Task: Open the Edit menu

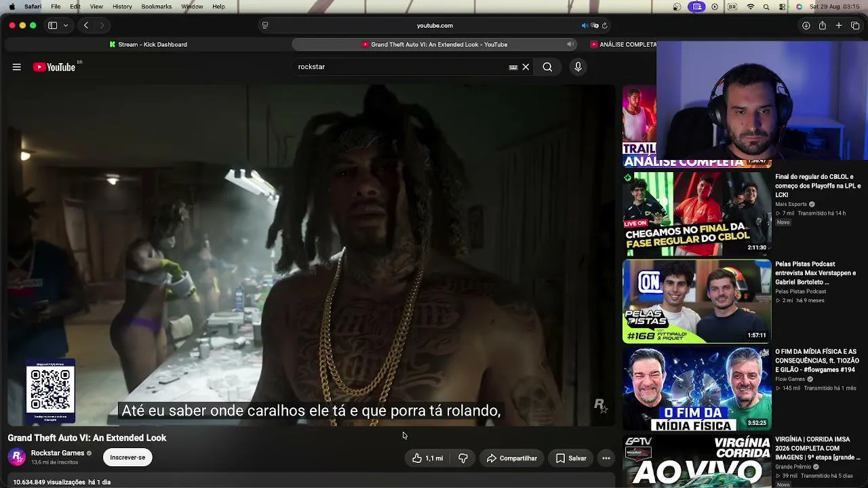Action: pos(75,7)
